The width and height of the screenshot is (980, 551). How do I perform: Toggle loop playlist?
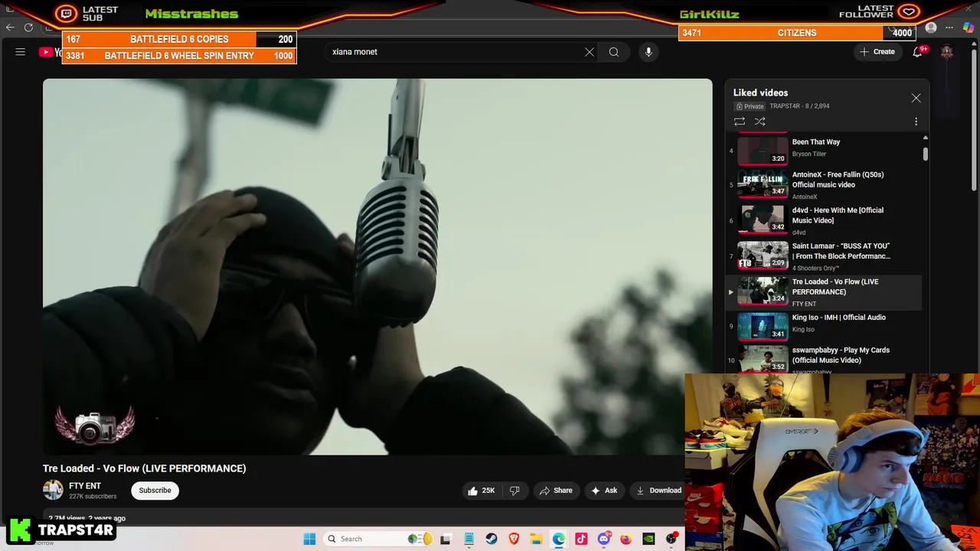click(x=740, y=122)
